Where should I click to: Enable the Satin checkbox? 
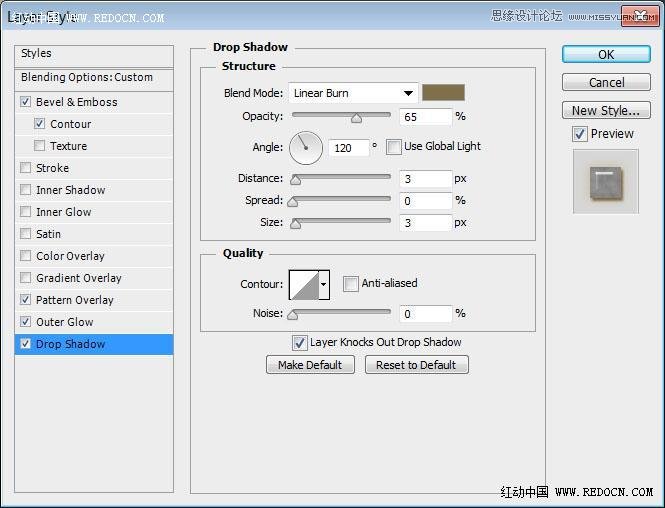click(x=25, y=234)
